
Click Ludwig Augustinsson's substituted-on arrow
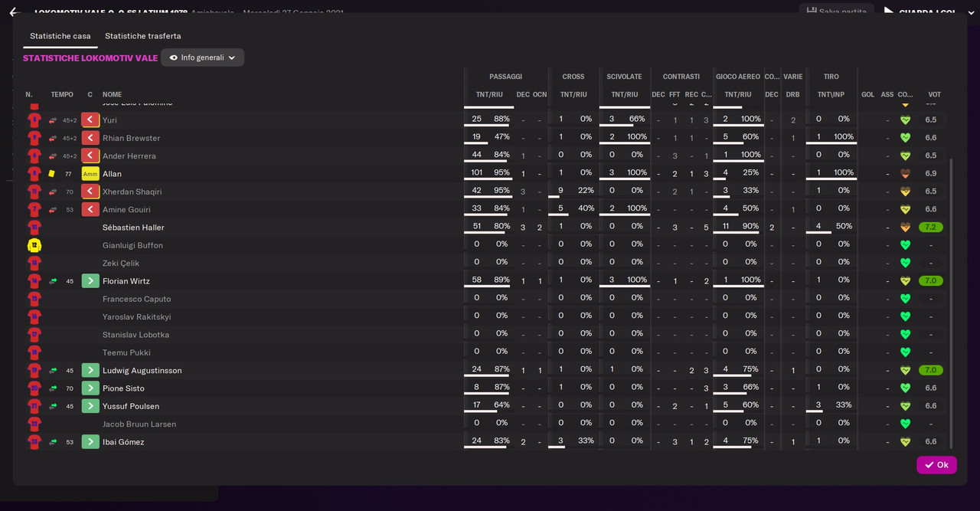coord(90,370)
